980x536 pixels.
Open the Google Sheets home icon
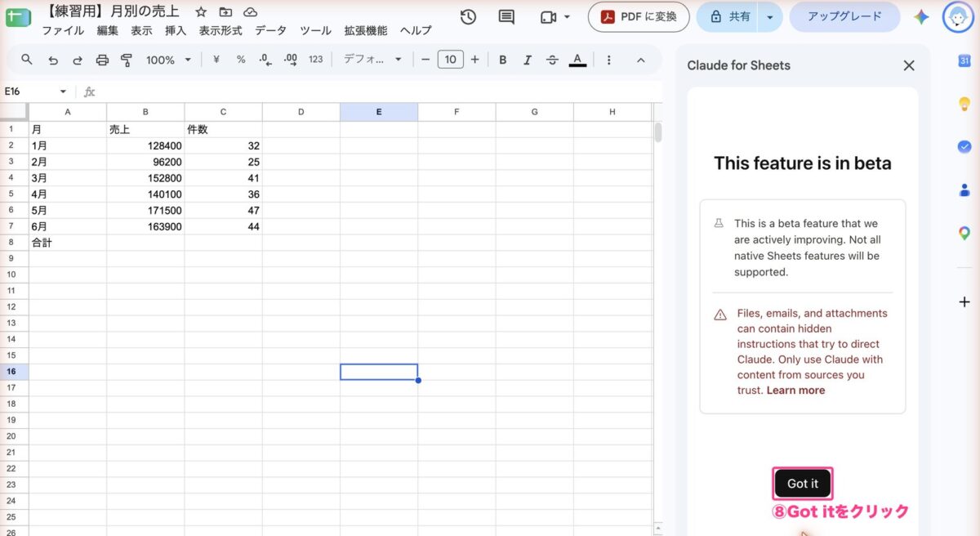pyautogui.click(x=17, y=16)
